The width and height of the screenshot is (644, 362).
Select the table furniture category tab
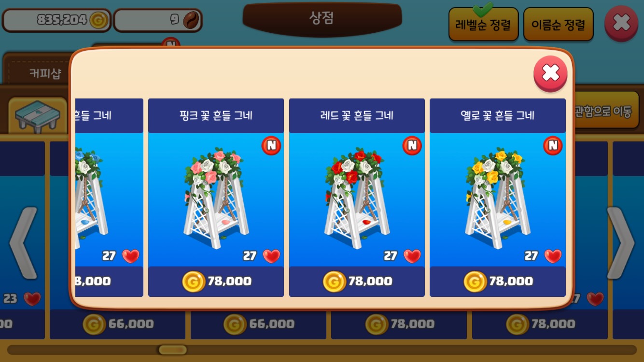(x=38, y=116)
